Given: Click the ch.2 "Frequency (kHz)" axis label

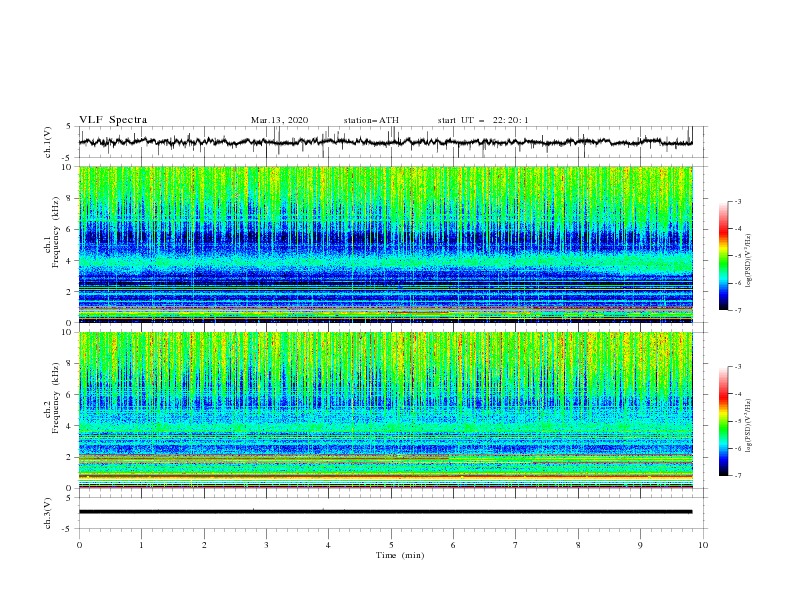Looking at the screenshot, I should (55, 397).
